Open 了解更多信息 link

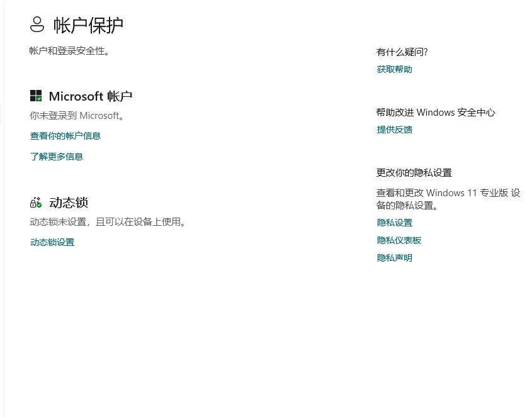[57, 157]
